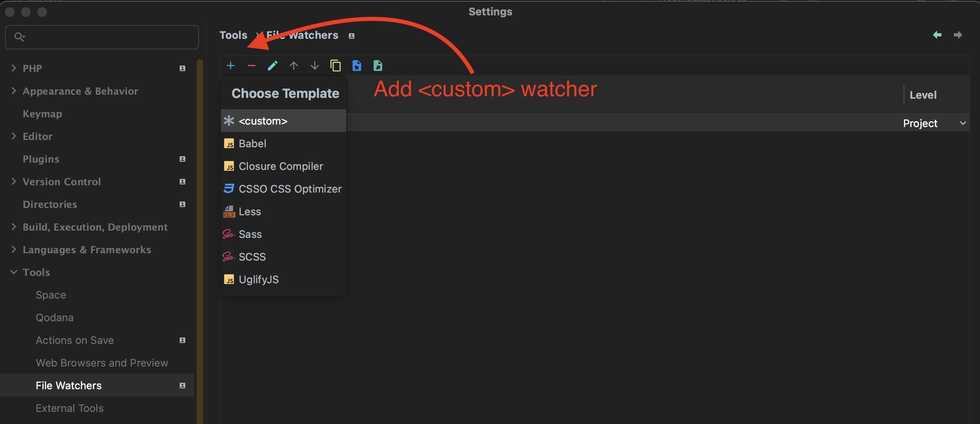Click the plus Add watcher icon
980x424 pixels.
[231, 66]
